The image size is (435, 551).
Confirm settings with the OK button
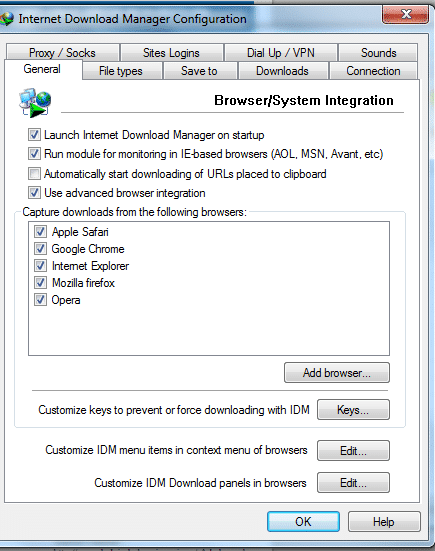(303, 521)
